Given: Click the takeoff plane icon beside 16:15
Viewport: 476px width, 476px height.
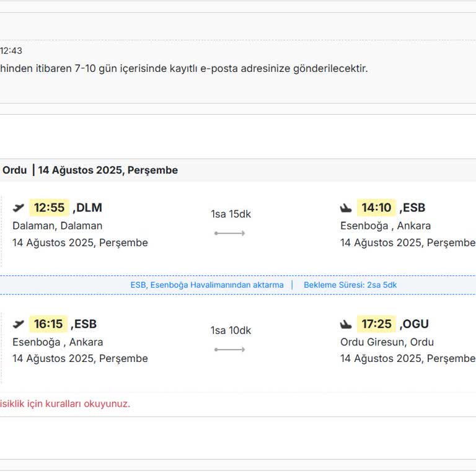Looking at the screenshot, I should [x=19, y=324].
